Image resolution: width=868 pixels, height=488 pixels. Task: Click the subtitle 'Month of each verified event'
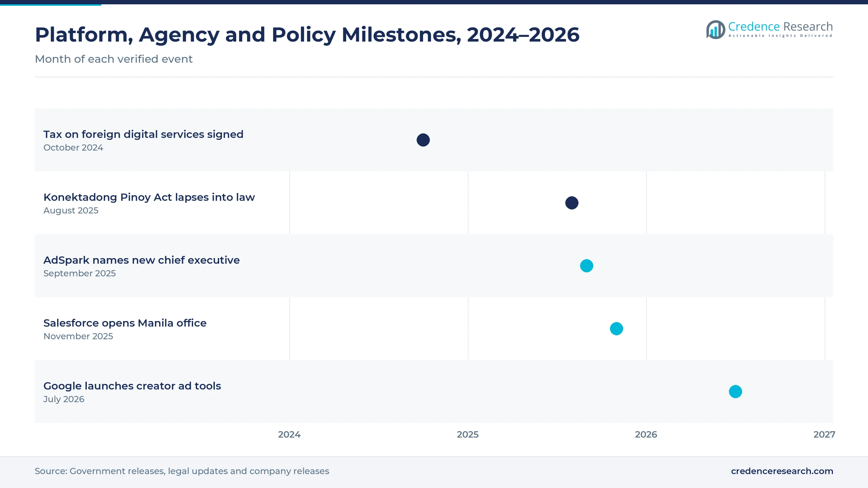click(114, 59)
